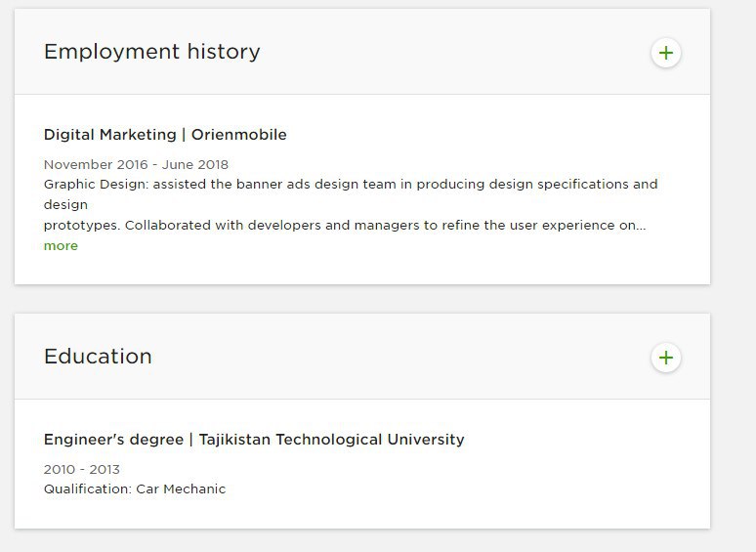756x552 pixels.
Task: Select the Digital Marketing job title
Action: click(x=109, y=135)
